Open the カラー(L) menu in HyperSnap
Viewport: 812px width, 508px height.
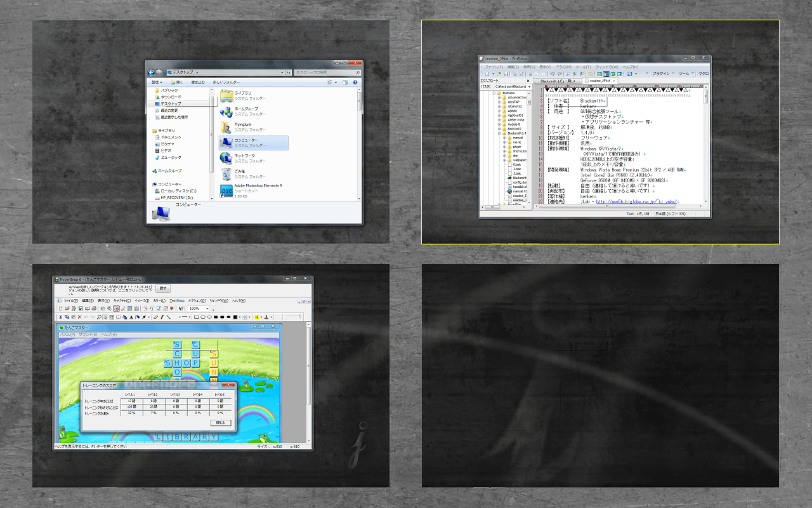coord(159,301)
